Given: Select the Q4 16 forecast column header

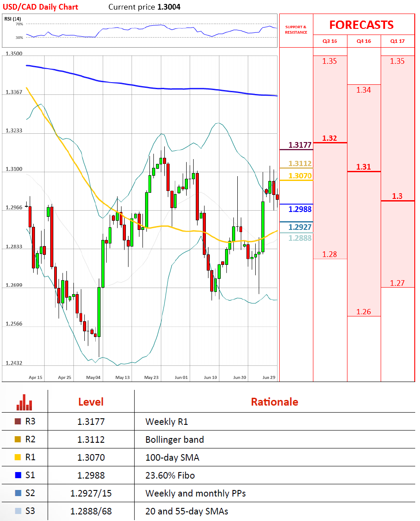Looking at the screenshot, I should (364, 41).
